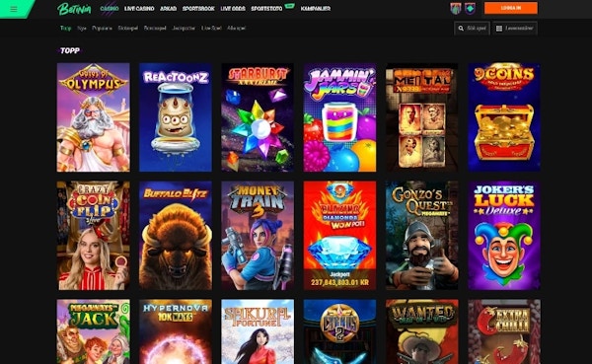The height and width of the screenshot is (364, 592).
Task: Open Joker's Luck Deluxe game
Action: click(x=504, y=236)
